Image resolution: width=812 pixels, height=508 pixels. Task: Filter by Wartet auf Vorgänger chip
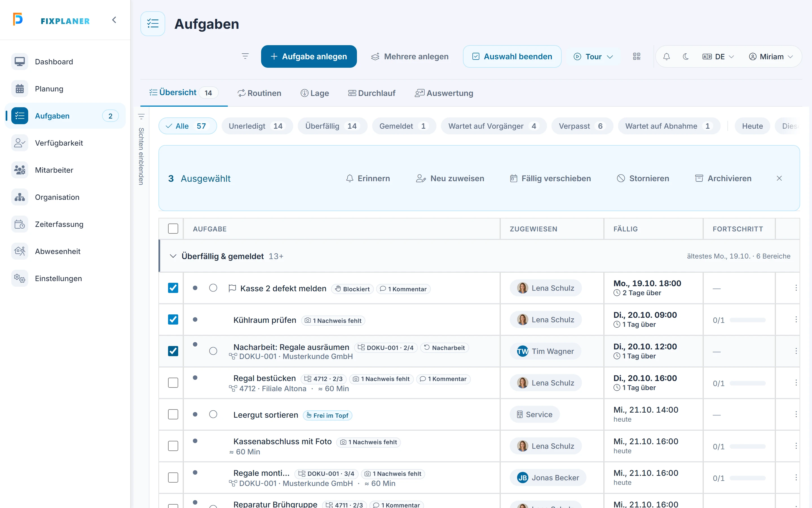(494, 126)
